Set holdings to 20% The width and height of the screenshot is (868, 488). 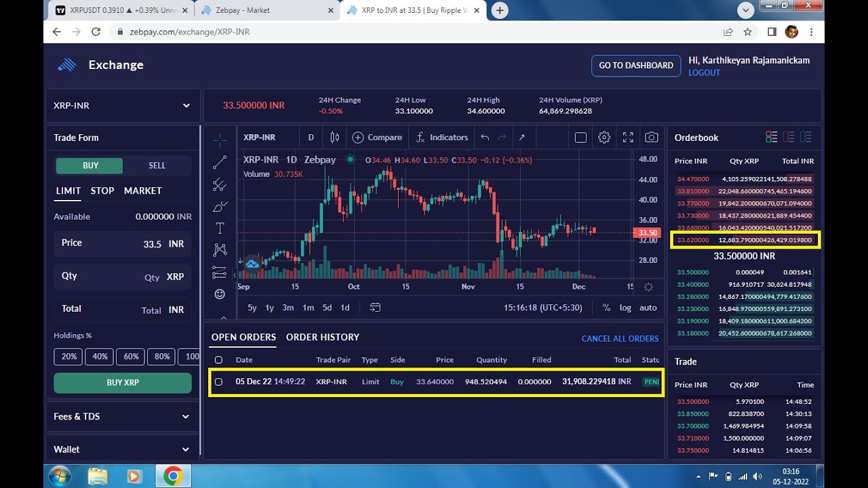tap(69, 357)
